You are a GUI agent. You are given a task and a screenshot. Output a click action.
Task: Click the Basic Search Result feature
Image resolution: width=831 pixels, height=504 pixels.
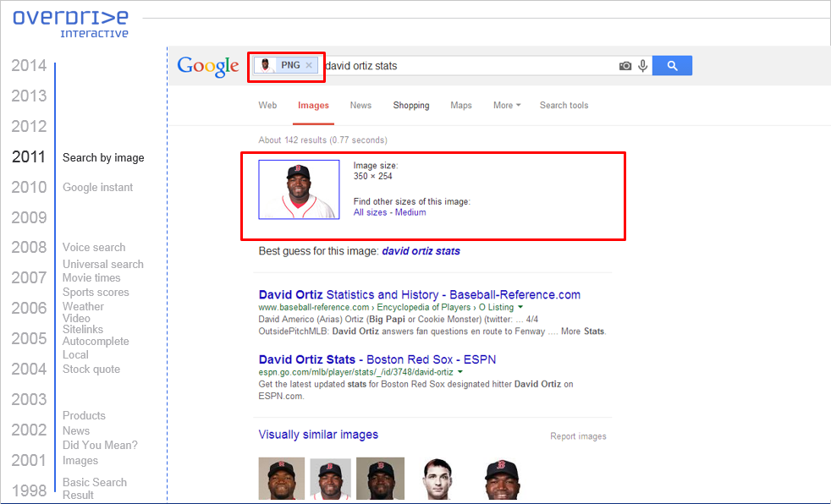[94, 489]
